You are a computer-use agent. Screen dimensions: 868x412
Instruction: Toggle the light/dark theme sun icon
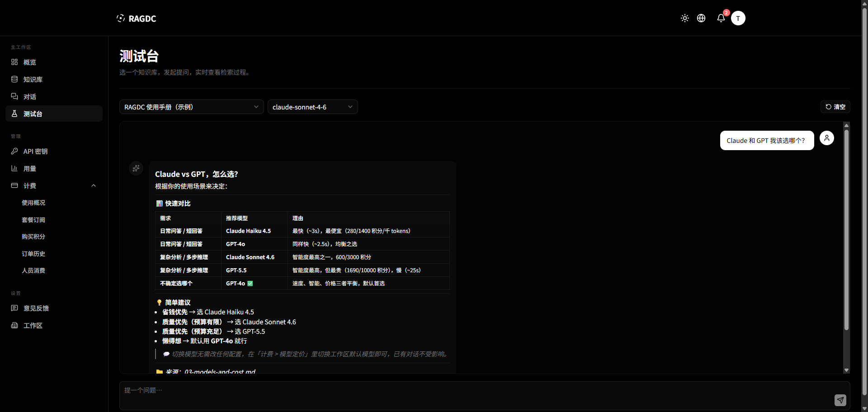(x=685, y=18)
